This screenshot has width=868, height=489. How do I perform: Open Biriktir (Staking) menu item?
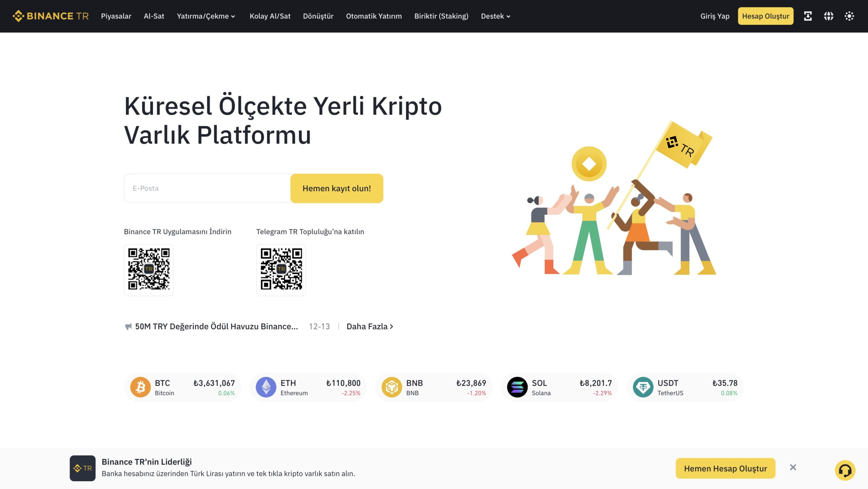pyautogui.click(x=441, y=16)
